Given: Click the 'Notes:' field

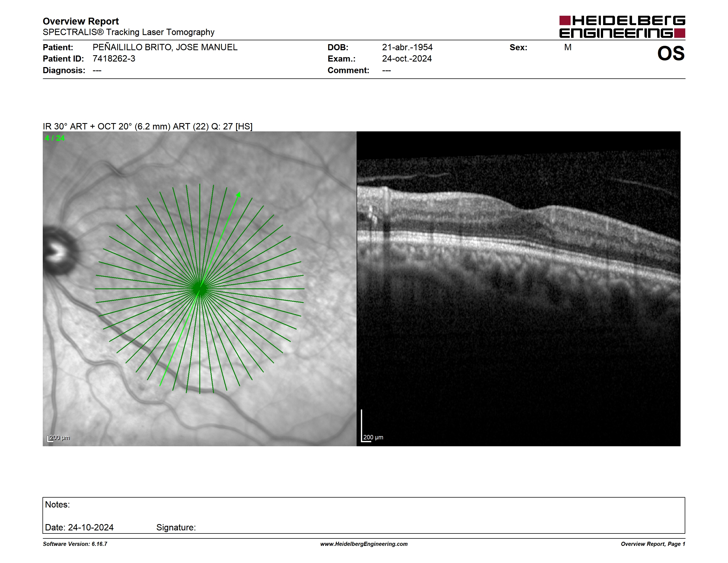Looking at the screenshot, I should tap(57, 504).
